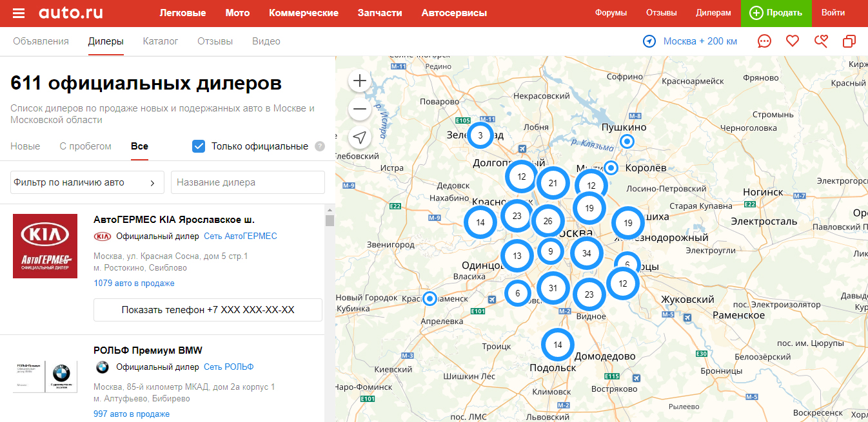Open Дилерам link in header

714,13
